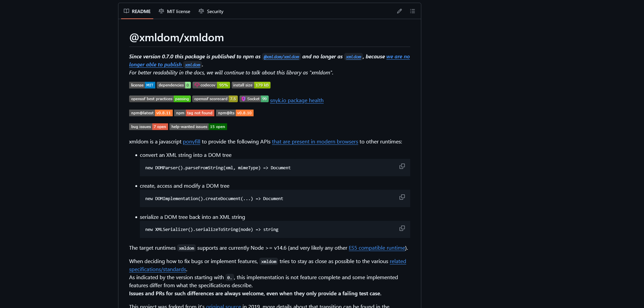Follow the ponyfill link
The width and height of the screenshot is (644, 308).
(x=191, y=142)
